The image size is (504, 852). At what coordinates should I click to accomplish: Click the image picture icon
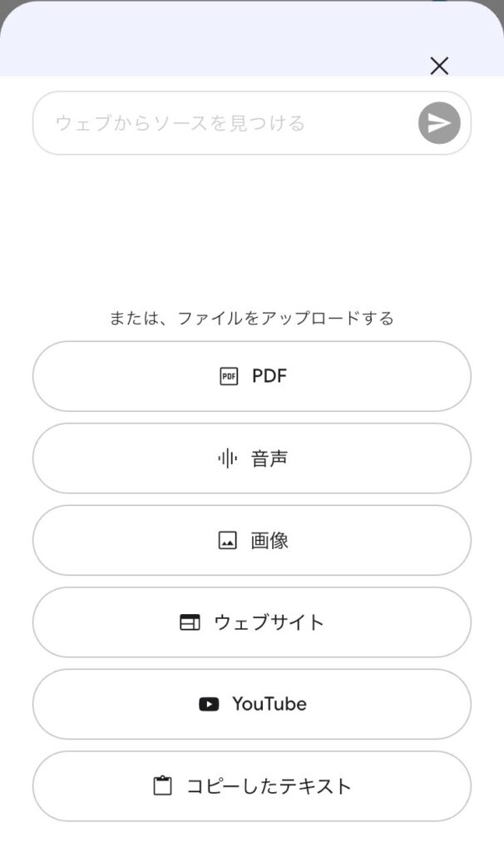coord(228,541)
